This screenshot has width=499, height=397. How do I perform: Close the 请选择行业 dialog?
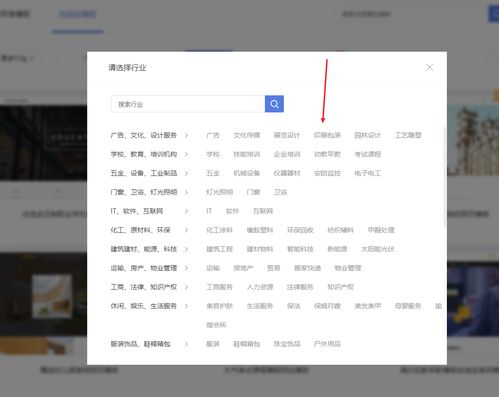pos(430,68)
